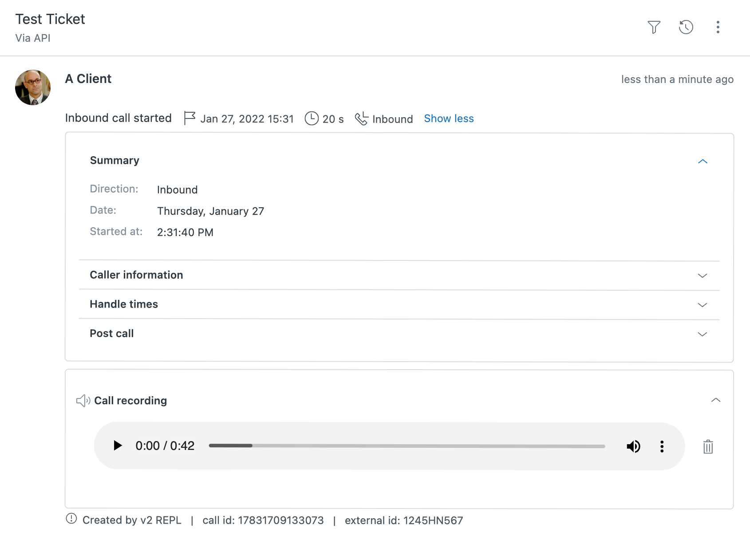This screenshot has height=560, width=750.
Task: Click 'Jan 27, 2022 15:31' timestamp
Action: tap(247, 119)
